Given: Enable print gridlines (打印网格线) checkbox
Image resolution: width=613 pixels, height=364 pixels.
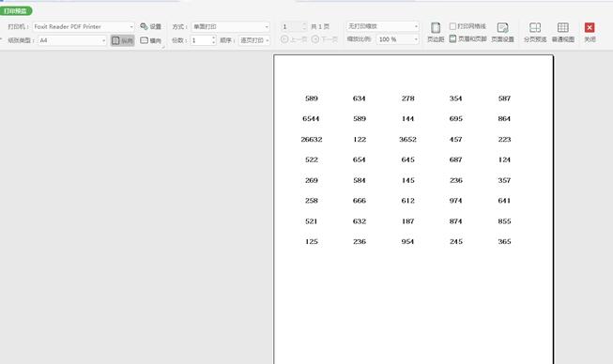Looking at the screenshot, I should (x=452, y=26).
